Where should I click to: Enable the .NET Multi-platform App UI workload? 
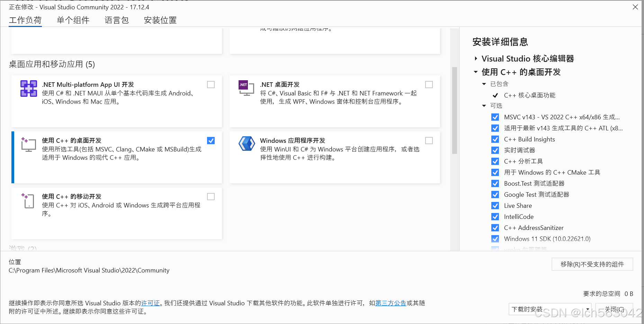tap(211, 85)
